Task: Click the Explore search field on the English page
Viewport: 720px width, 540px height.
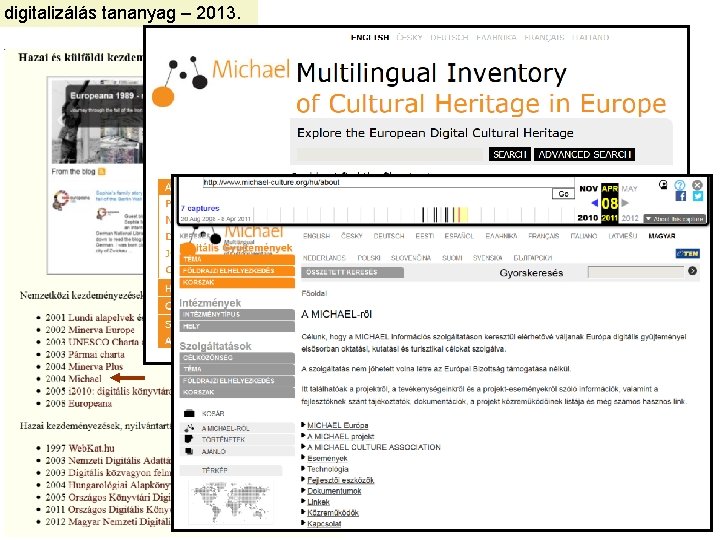Action: 389,154
